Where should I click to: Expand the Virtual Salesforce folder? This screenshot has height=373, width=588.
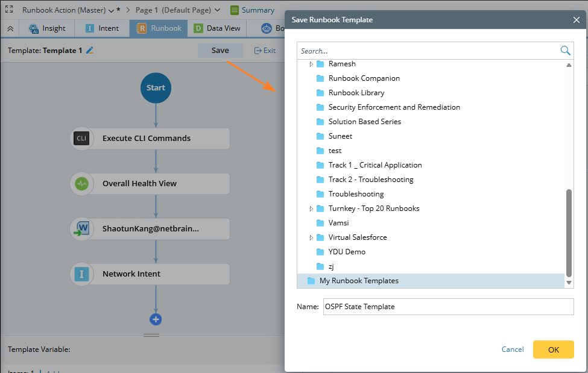point(311,237)
